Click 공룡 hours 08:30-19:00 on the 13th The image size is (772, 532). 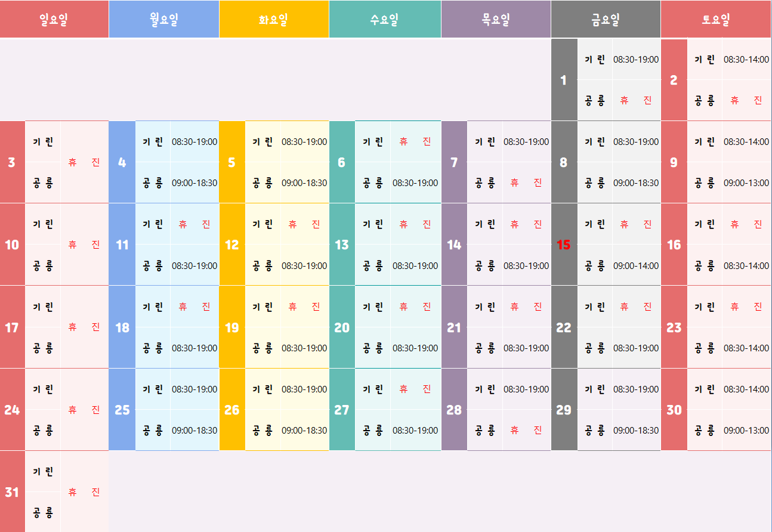tap(415, 265)
